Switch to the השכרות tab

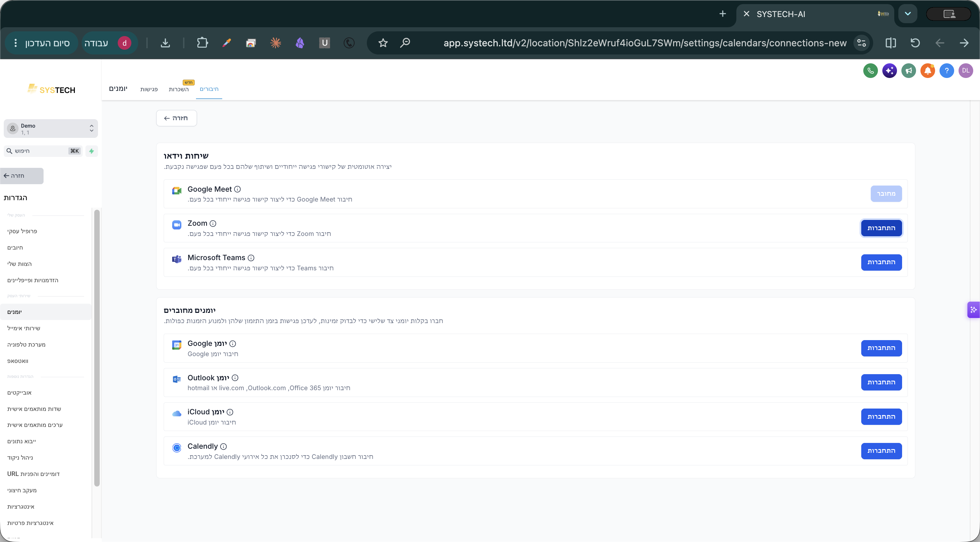point(178,90)
